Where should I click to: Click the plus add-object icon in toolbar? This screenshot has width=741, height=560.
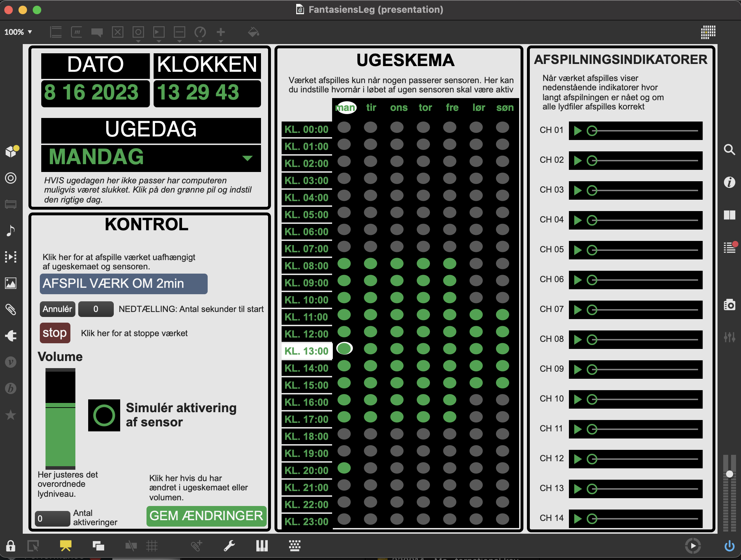point(221,32)
